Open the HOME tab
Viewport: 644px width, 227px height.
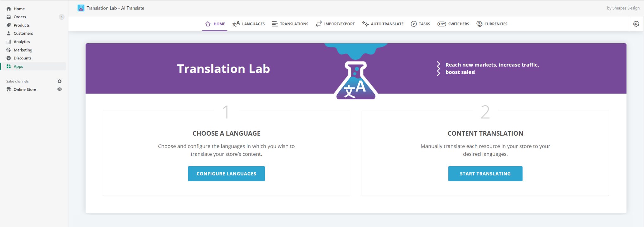coord(215,24)
